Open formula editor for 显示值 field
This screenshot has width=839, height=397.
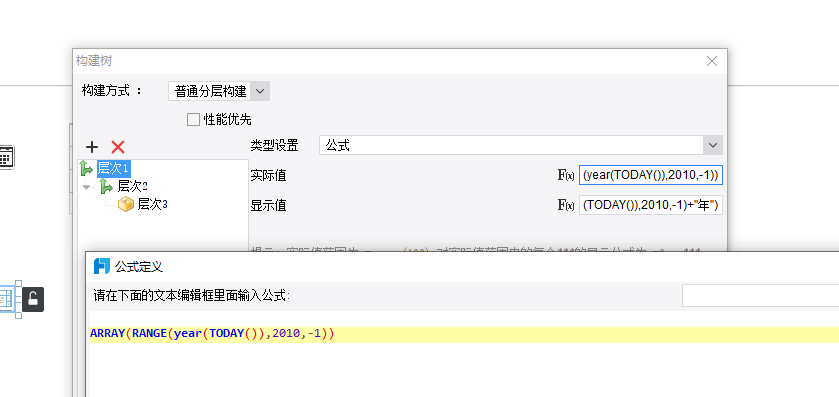pyautogui.click(x=566, y=205)
